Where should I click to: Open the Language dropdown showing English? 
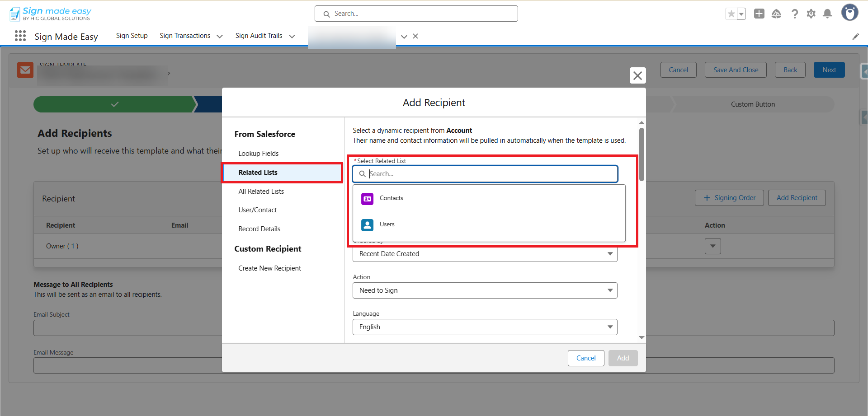point(485,327)
